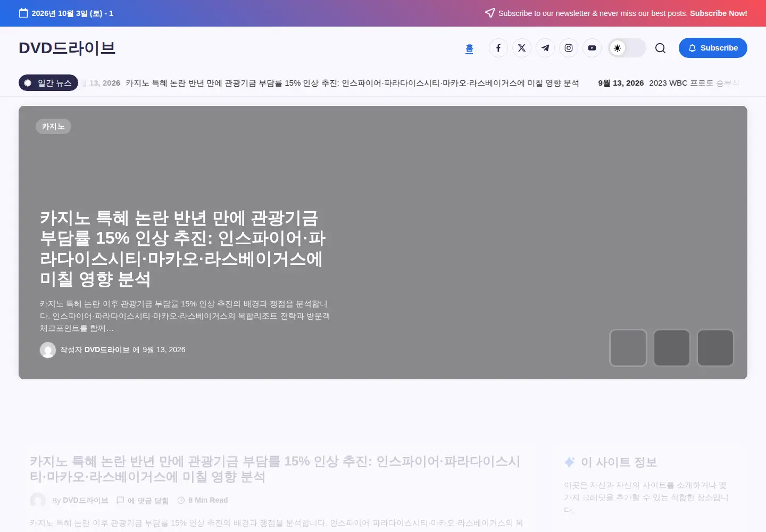Screen dimensions: 766x532
Task: Select the first hero slider thumbnail
Action: [x=628, y=348]
